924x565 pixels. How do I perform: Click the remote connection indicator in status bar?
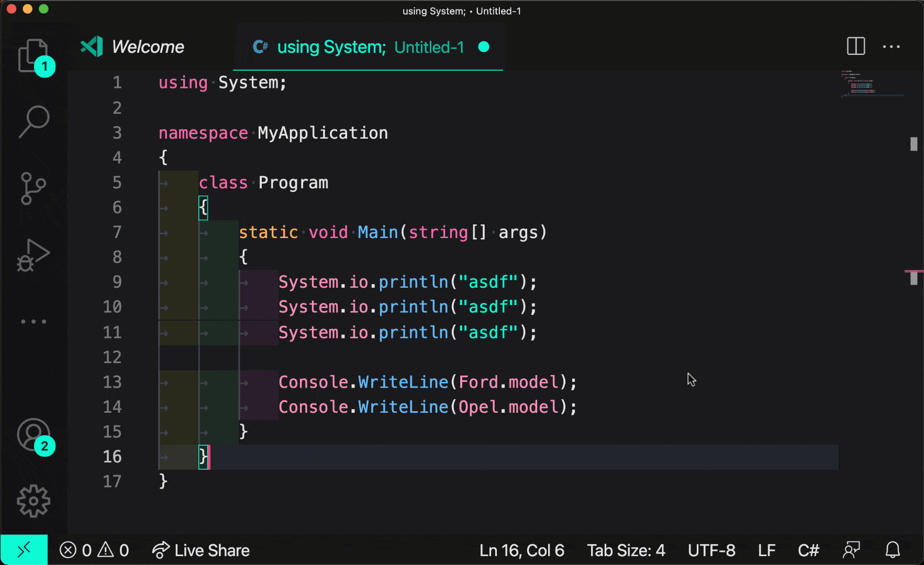click(24, 550)
